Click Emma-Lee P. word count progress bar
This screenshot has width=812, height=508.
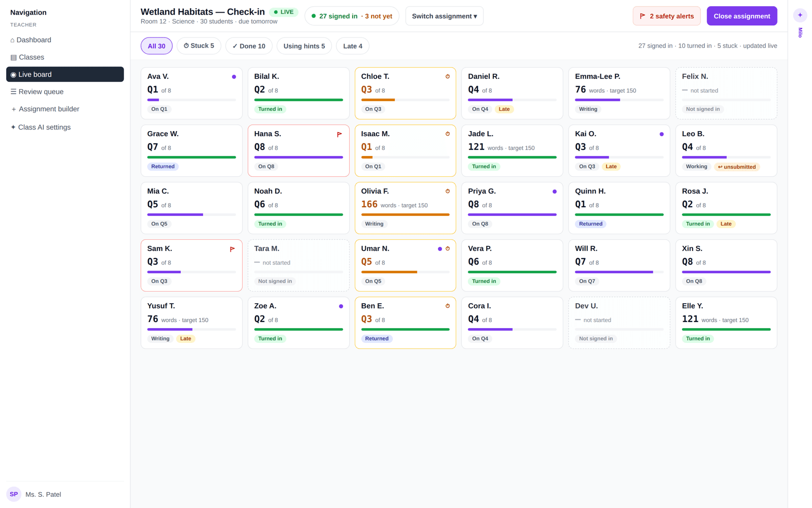pyautogui.click(x=619, y=100)
